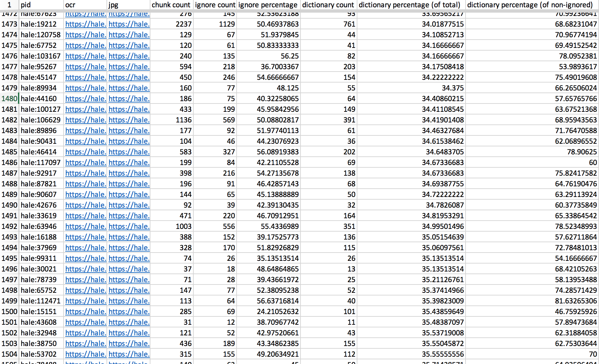Screen dimensions: 599x364
Task: Open the jpg link for hale:19212
Action: pyautogui.click(x=129, y=24)
